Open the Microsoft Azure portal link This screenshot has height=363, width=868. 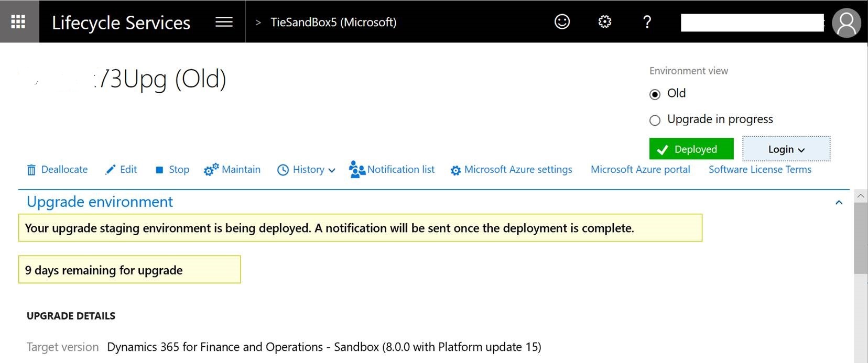(640, 170)
